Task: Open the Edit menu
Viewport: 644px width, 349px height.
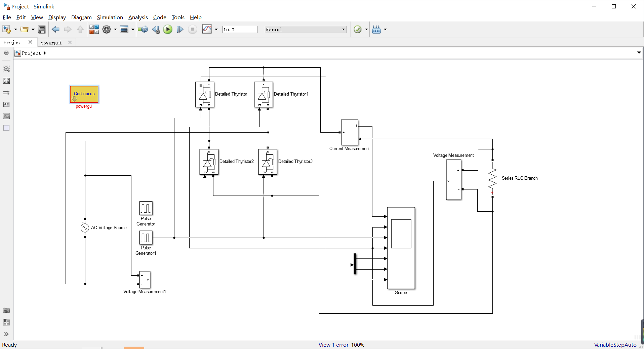Action: point(21,18)
